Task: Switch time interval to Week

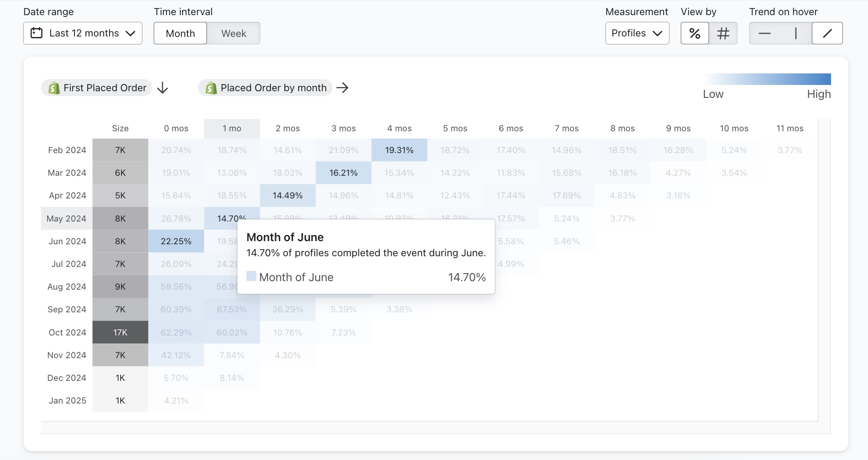Action: (234, 33)
